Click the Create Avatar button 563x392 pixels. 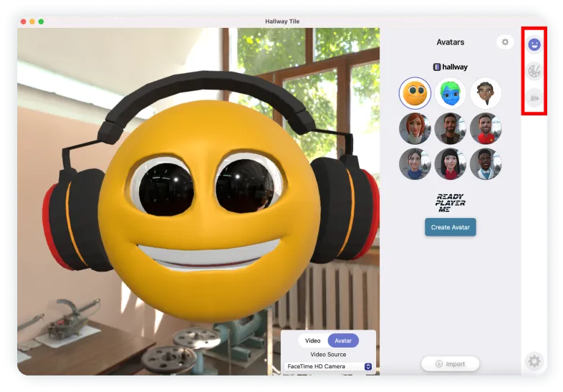point(451,227)
